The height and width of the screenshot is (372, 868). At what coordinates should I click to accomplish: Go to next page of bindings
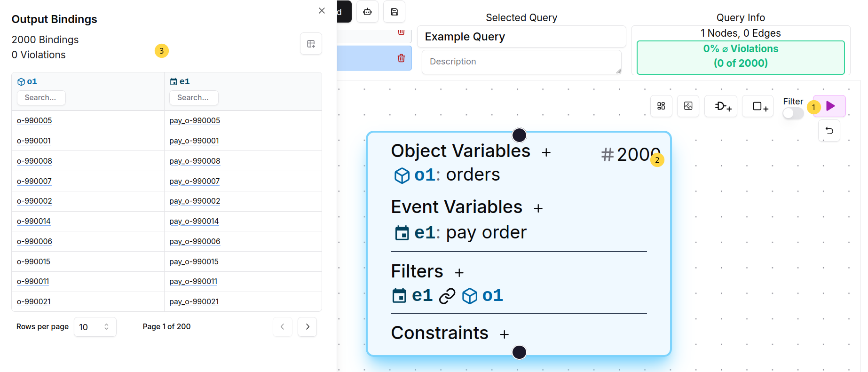click(308, 327)
